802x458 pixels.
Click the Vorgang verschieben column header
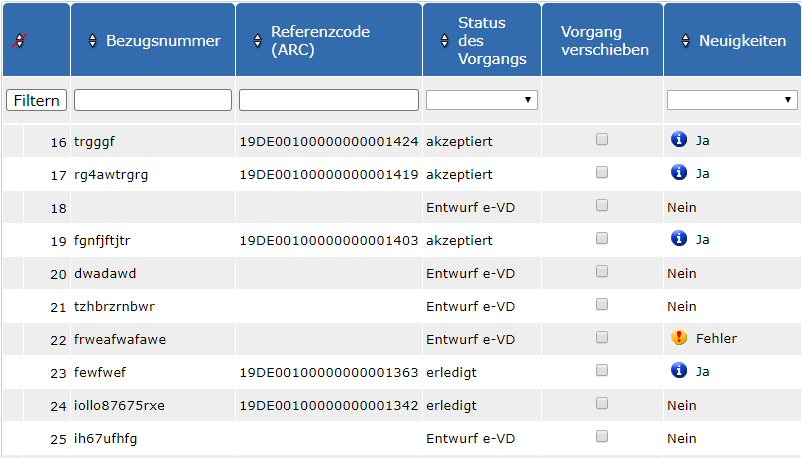[603, 40]
